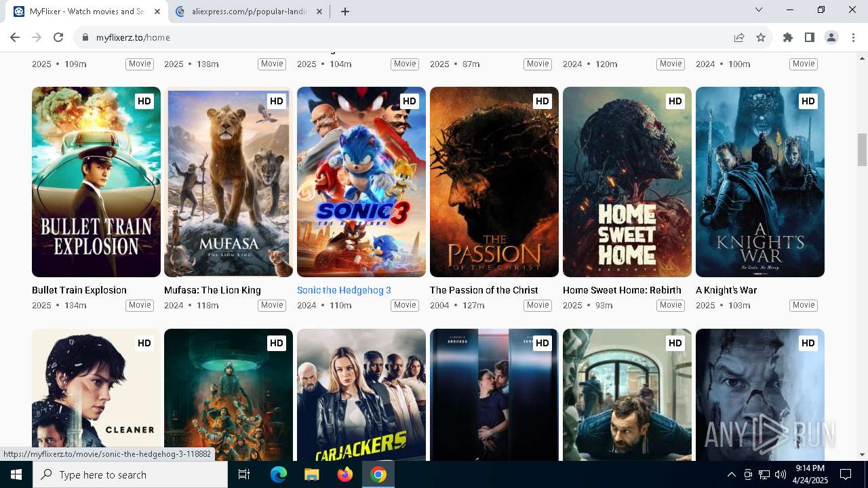This screenshot has height=488, width=868.
Task: Click the Mufasa: The Lion King title link
Action: pos(212,290)
